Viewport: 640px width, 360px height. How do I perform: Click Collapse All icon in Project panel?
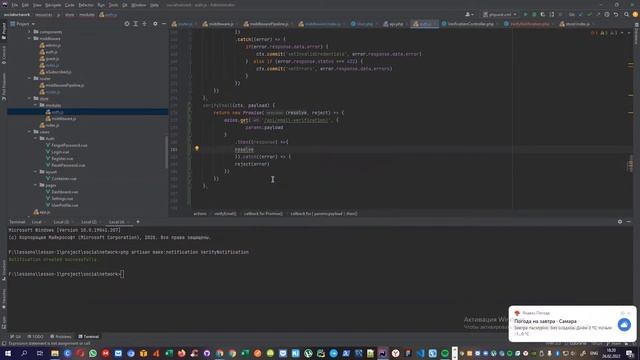[144, 24]
